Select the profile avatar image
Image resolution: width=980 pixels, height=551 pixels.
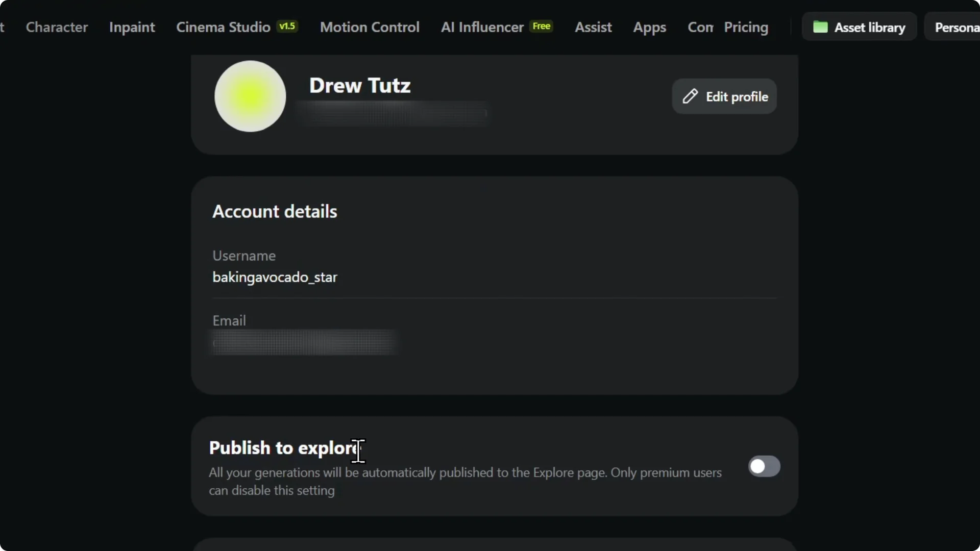pos(250,96)
